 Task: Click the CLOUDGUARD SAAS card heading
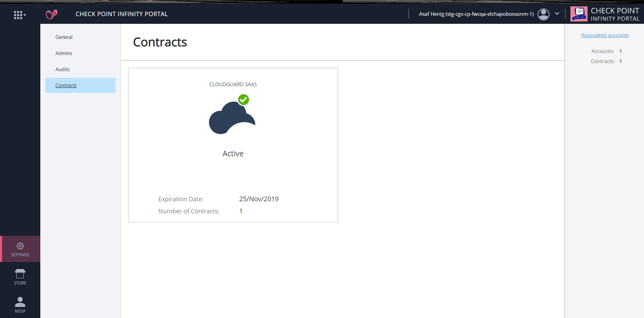tap(233, 85)
